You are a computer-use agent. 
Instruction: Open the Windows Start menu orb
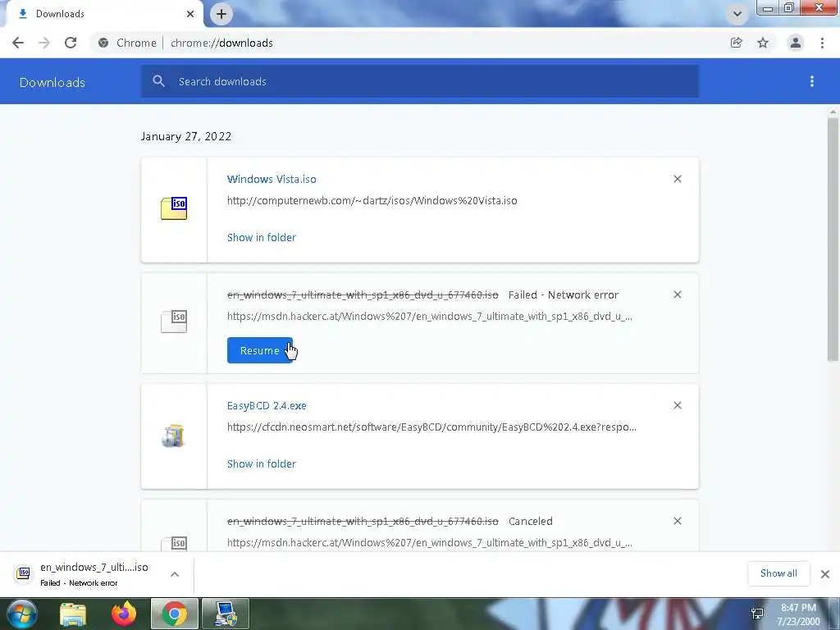(21, 614)
